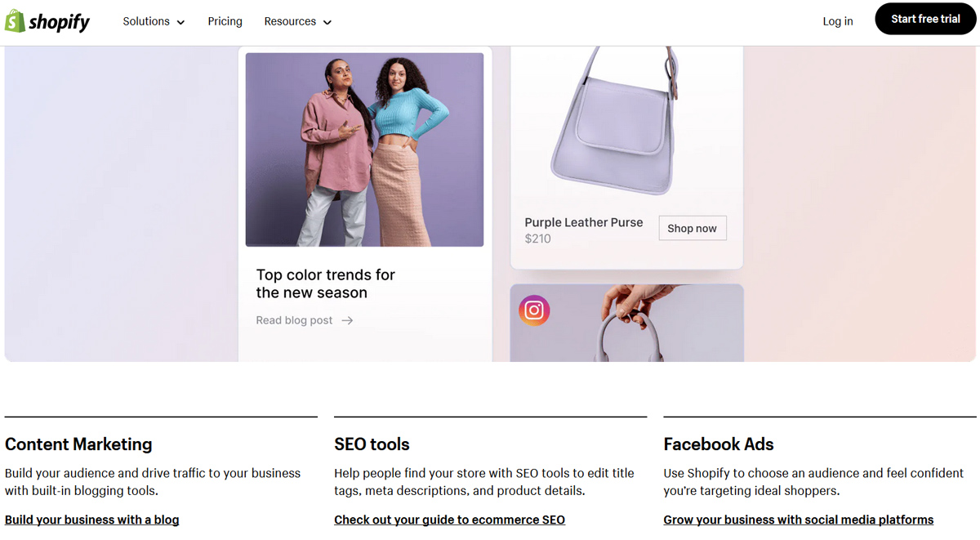
Task: Click the green shopping bag in the Shopify logo
Action: click(x=14, y=20)
